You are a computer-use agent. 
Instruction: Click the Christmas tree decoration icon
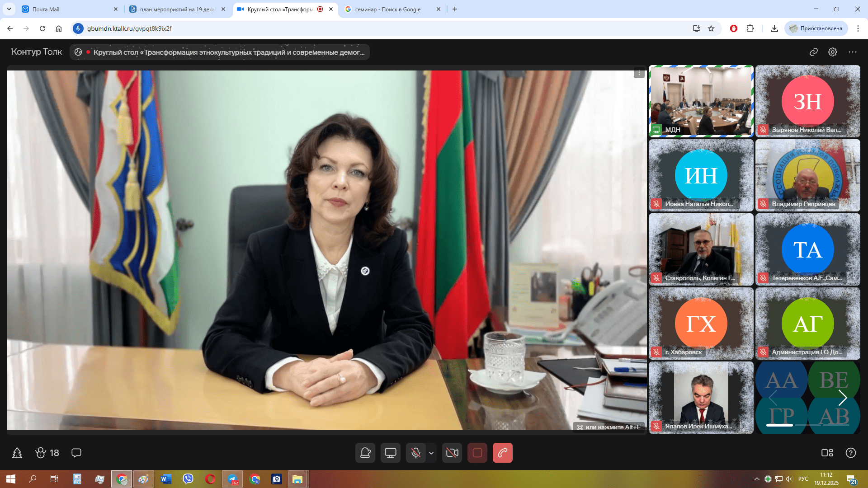pyautogui.click(x=17, y=453)
